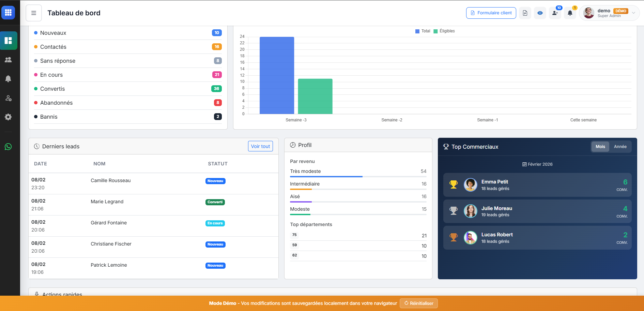Launch the WhatsApp icon in sidebar
Viewport: 644px width, 311px height.
click(9, 147)
